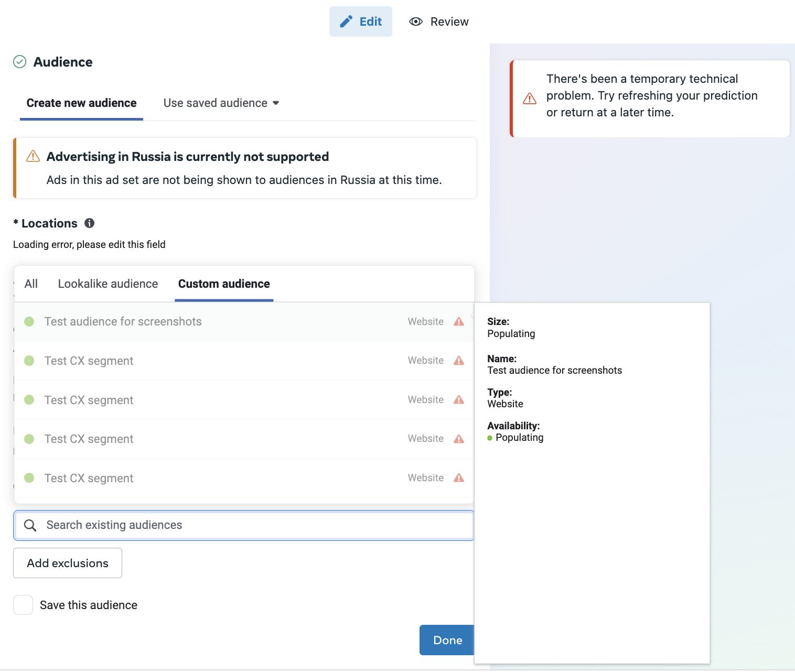
Task: Click the green checkmark beside Audience heading
Action: point(19,62)
